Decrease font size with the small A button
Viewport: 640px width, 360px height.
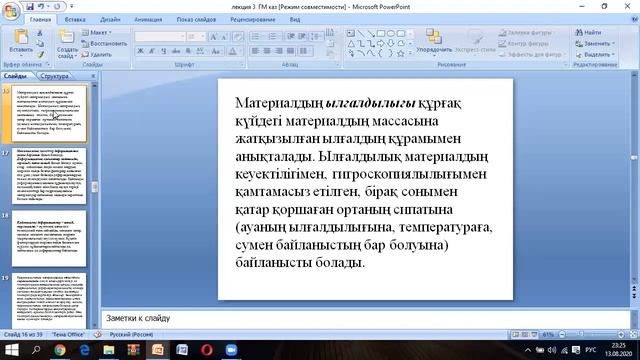224,37
